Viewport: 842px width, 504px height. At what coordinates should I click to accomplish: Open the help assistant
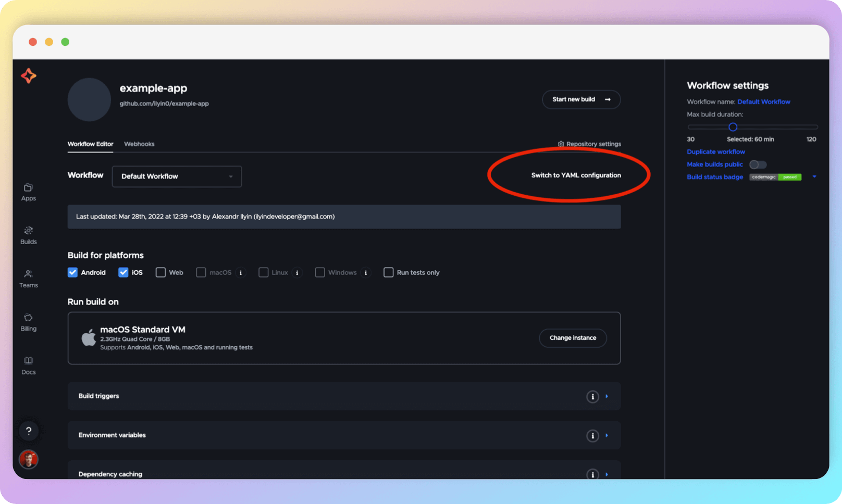[28, 431]
